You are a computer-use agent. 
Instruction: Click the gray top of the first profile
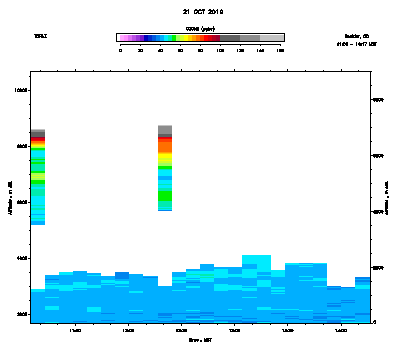click(x=38, y=133)
